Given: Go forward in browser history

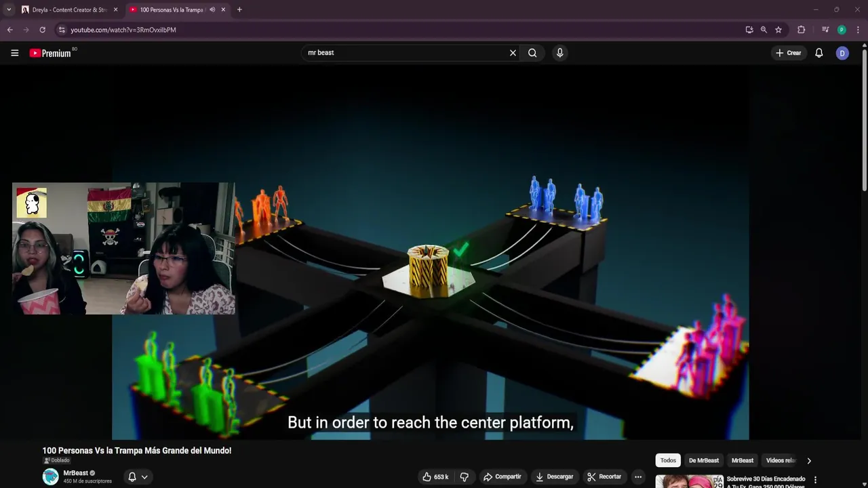Looking at the screenshot, I should pos(26,30).
